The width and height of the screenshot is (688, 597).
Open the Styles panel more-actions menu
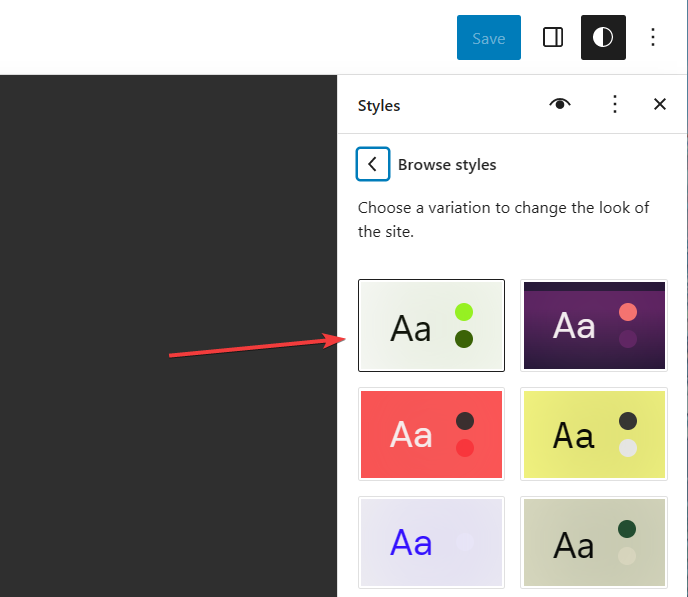pyautogui.click(x=615, y=104)
